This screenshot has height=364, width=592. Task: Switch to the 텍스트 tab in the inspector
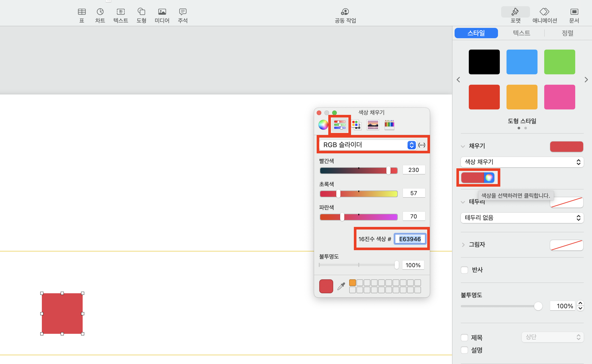(x=521, y=33)
